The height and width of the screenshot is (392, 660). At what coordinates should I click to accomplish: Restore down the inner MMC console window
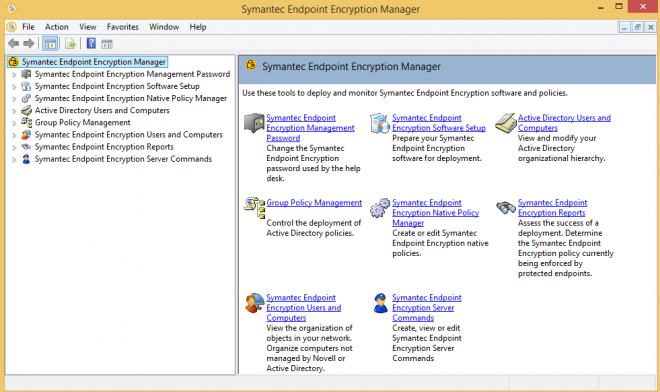pyautogui.click(x=638, y=27)
